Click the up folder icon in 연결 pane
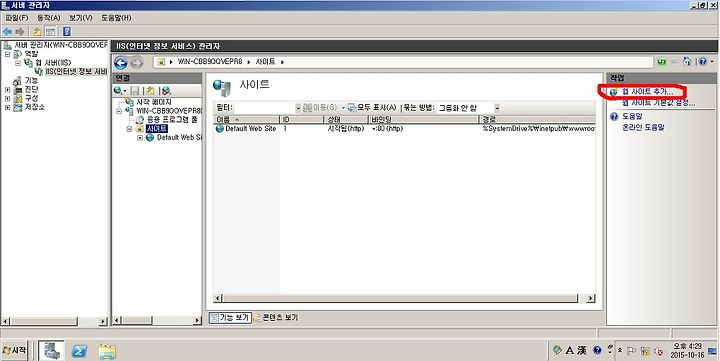 coord(150,91)
